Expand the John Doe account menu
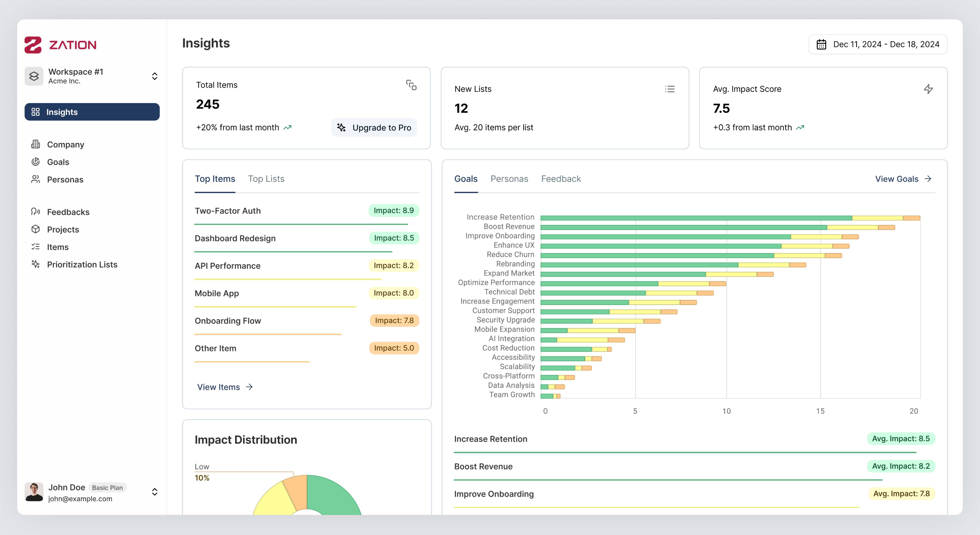 [154, 492]
